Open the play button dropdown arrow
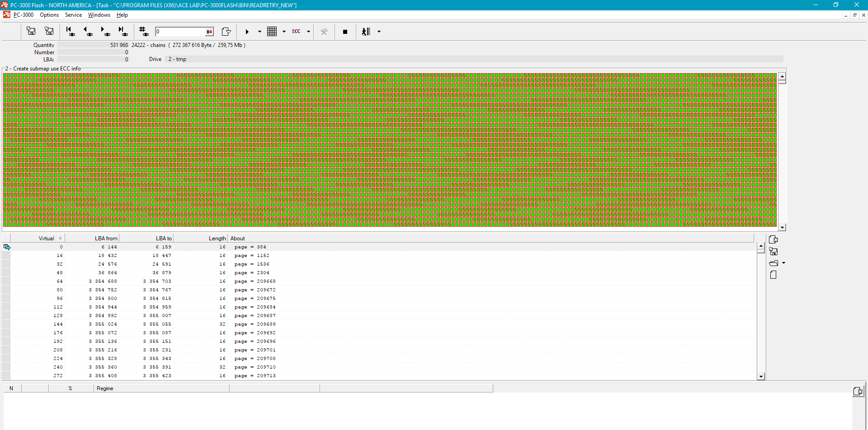 point(259,32)
